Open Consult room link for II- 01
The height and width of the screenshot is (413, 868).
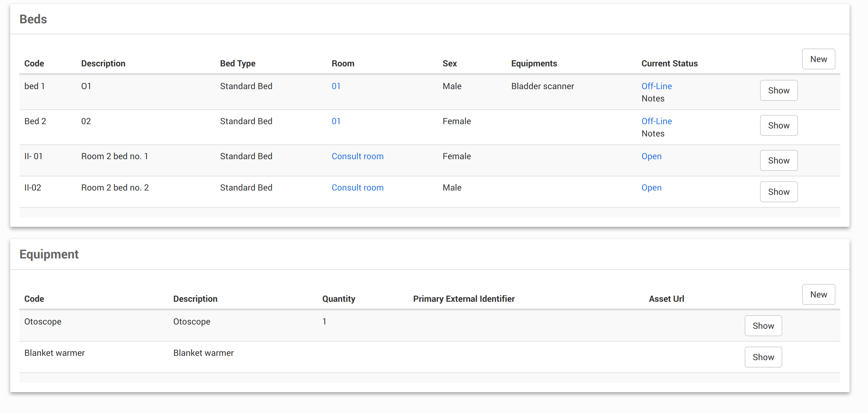(x=357, y=156)
